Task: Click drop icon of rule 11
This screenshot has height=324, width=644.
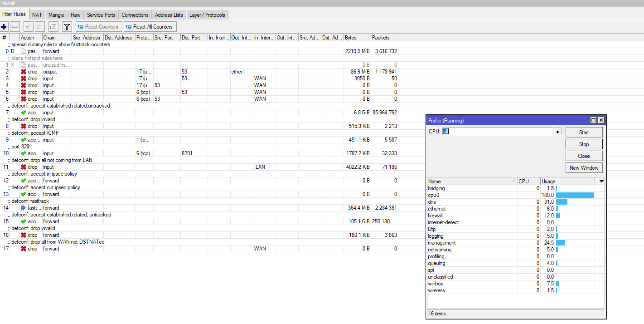Action: point(24,167)
